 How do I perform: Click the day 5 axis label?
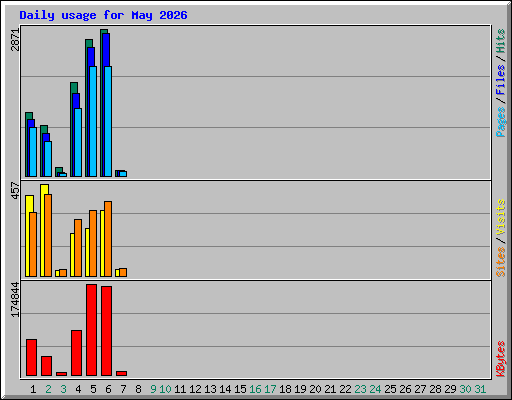93,389
